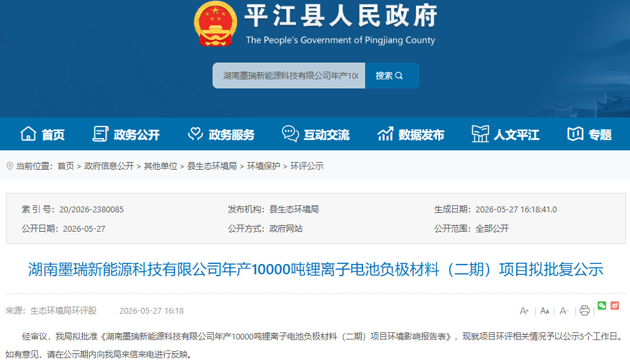Go to 县生态环境局 in the breadcrumb
The image size is (630, 364).
pos(212,166)
